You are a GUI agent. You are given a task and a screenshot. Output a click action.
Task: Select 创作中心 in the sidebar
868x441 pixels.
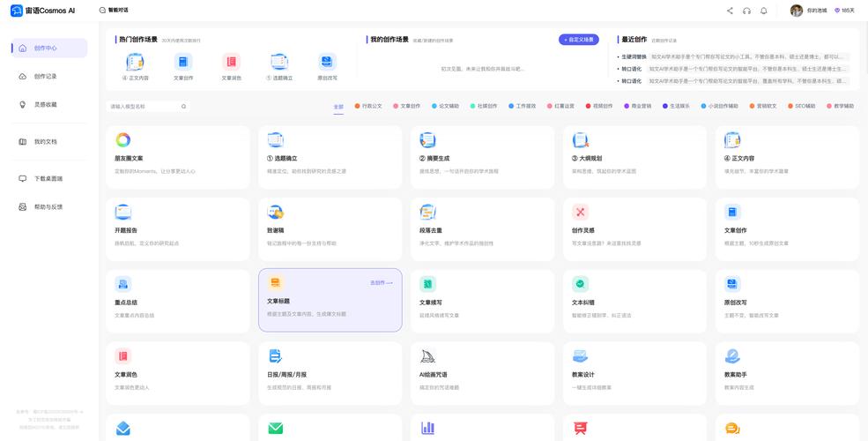point(49,49)
